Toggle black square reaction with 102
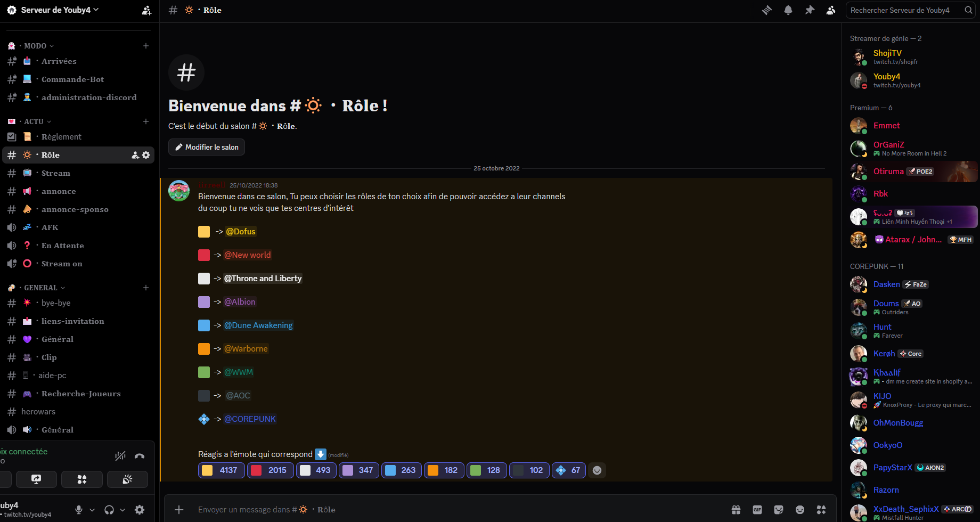 pyautogui.click(x=529, y=470)
